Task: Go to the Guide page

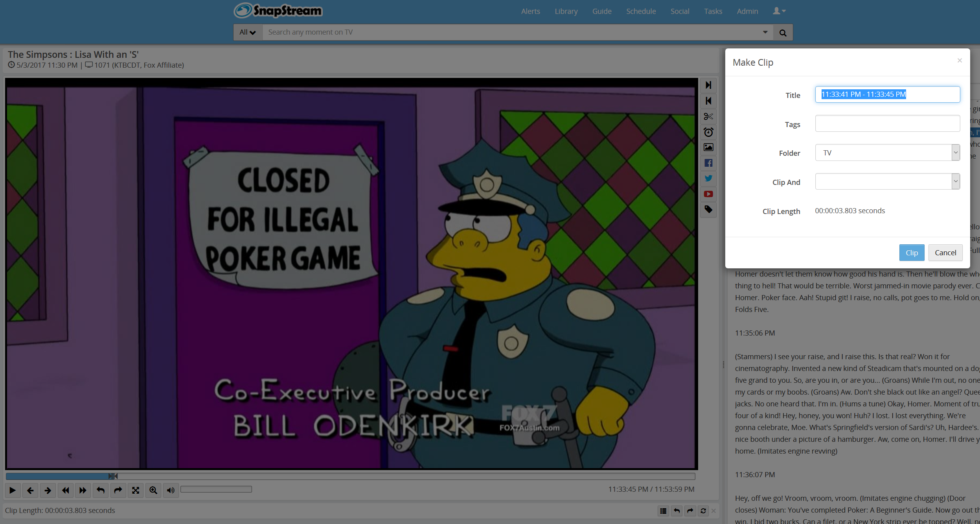Action: (602, 11)
